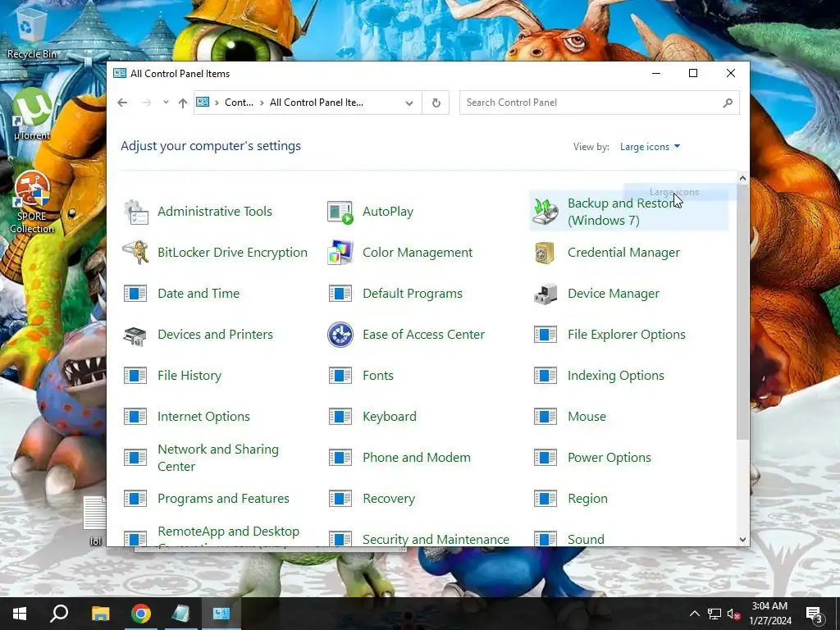840x630 pixels.
Task: Click the Credential Manager safe icon
Action: [546, 253]
